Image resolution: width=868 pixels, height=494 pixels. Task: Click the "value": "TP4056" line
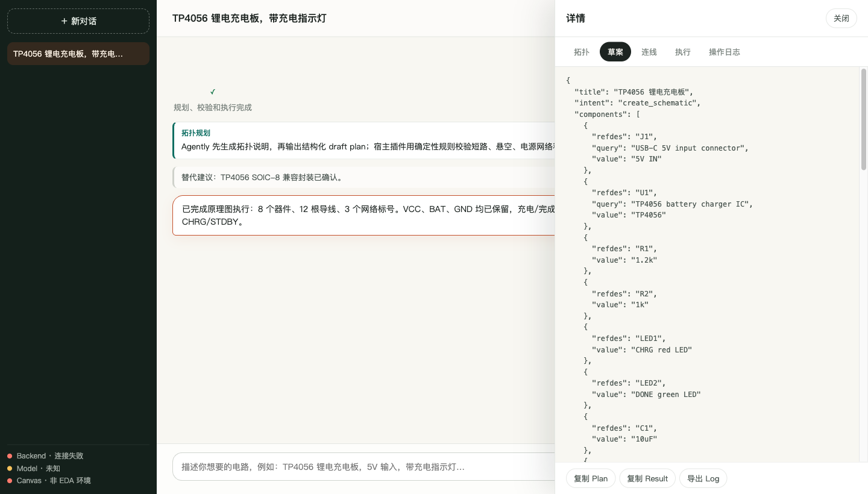coord(629,215)
